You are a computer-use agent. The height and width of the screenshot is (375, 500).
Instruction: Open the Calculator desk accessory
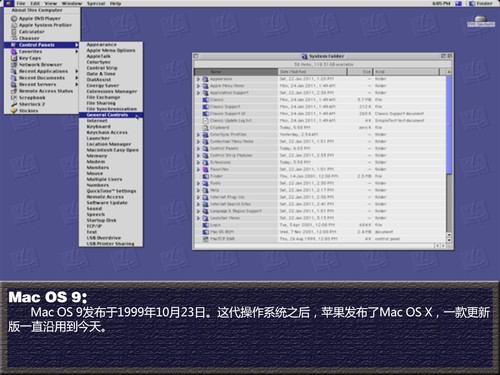(x=42, y=32)
